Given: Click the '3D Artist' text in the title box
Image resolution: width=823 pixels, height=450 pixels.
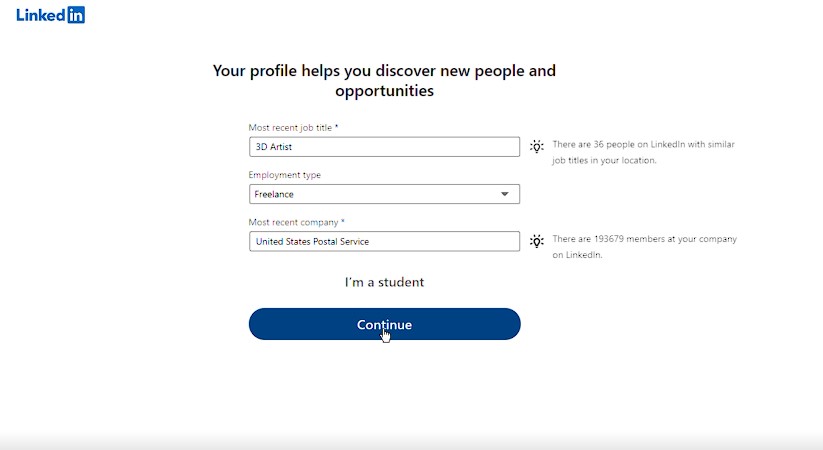Looking at the screenshot, I should pyautogui.click(x=273, y=146).
